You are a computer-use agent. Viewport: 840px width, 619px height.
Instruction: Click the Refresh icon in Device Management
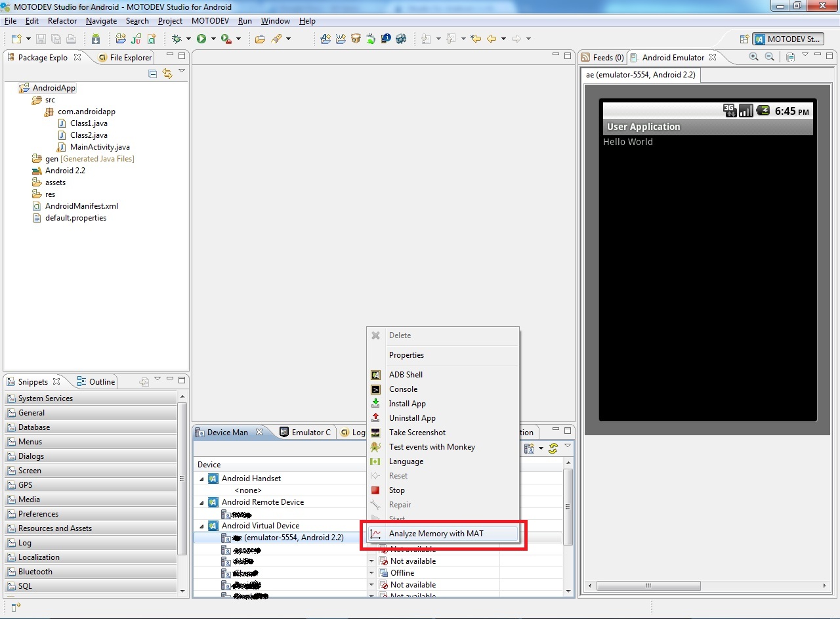(553, 448)
